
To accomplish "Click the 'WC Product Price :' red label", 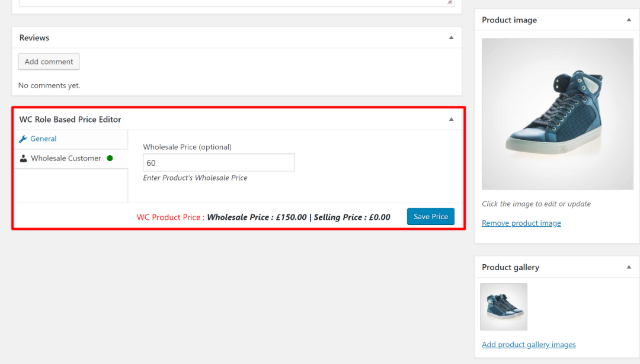I will (171, 217).
